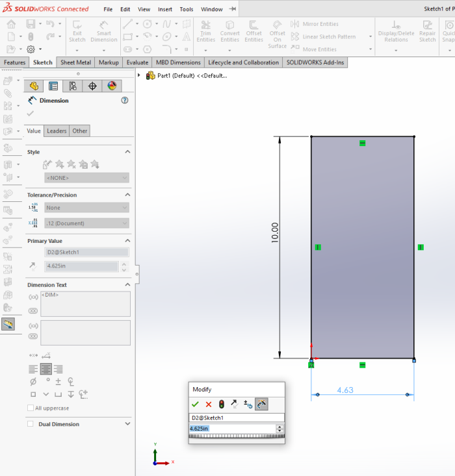
Task: Enable the All uppercase checkbox
Action: pos(31,408)
